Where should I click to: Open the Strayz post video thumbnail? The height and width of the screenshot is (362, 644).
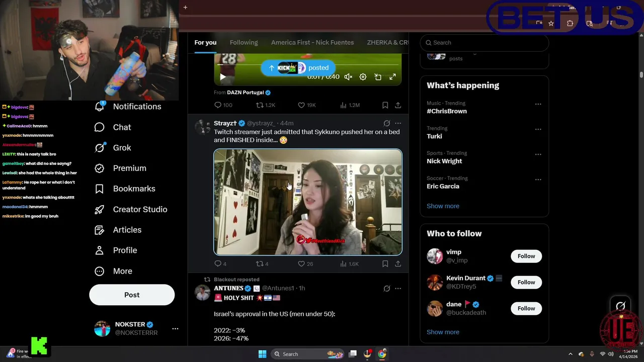pyautogui.click(x=308, y=202)
